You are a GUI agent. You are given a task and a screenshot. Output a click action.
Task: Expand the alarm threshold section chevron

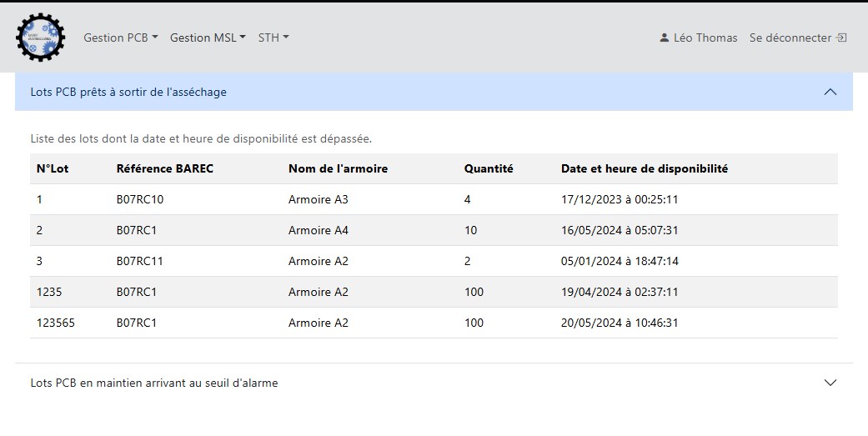pos(830,383)
